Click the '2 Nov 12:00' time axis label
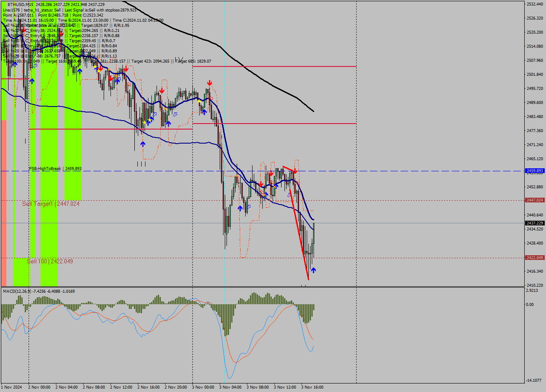Image resolution: width=546 pixels, height=392 pixels. [121, 387]
